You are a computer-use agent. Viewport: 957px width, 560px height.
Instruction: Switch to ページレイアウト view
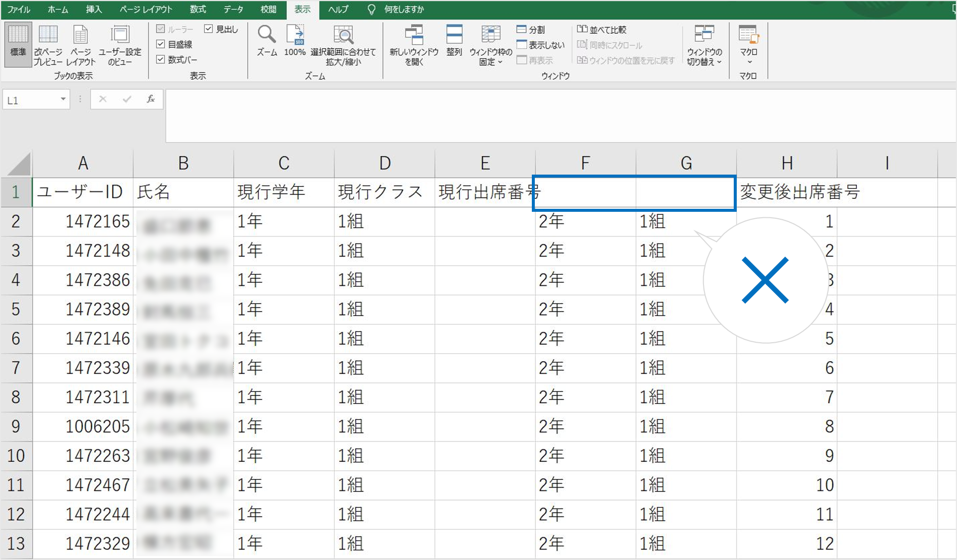[80, 36]
